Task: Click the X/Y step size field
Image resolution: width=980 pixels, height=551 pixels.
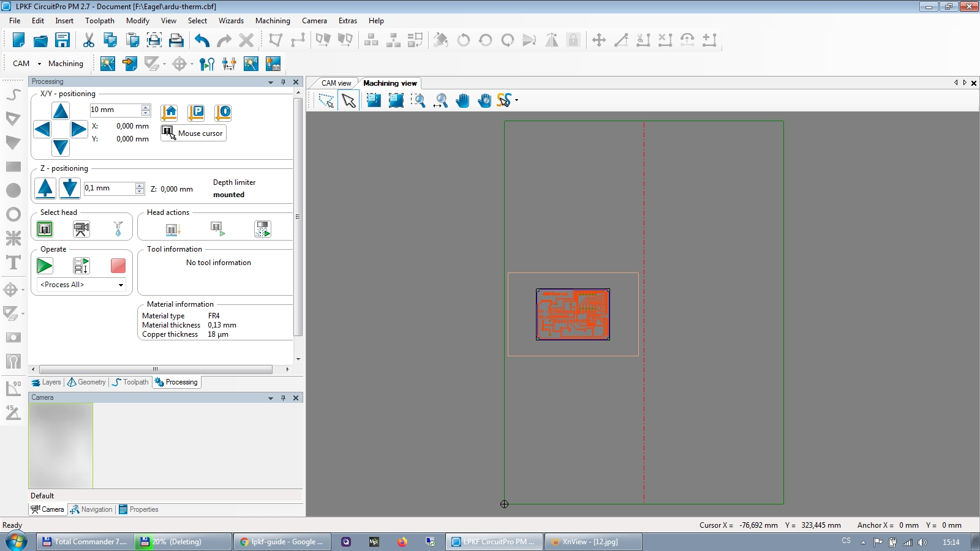Action: pos(115,110)
